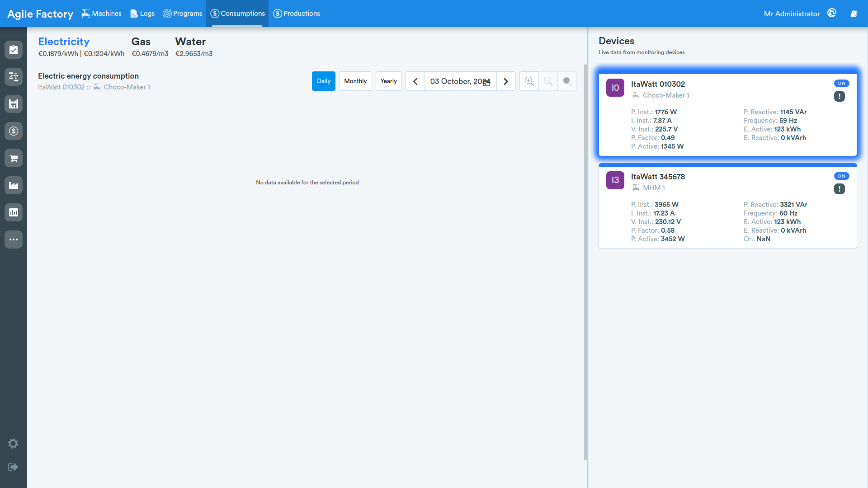Open Consumptions menu
868x488 pixels.
pyautogui.click(x=237, y=14)
